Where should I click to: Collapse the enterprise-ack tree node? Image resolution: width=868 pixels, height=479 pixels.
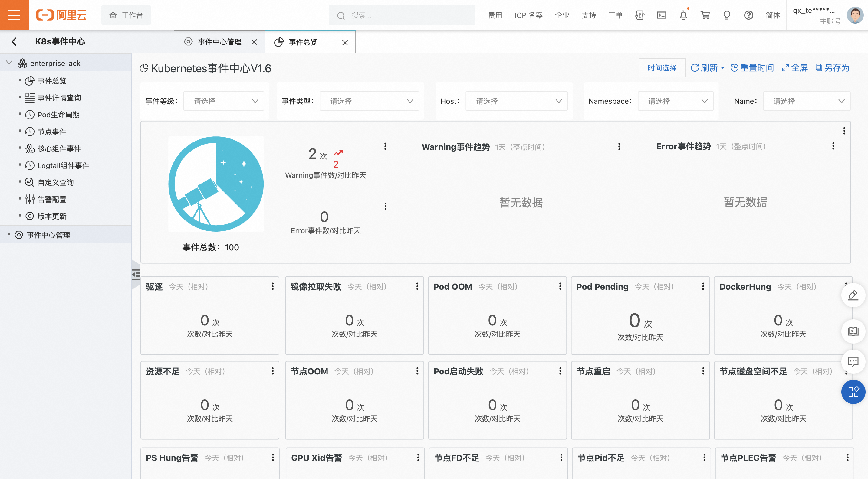9,63
